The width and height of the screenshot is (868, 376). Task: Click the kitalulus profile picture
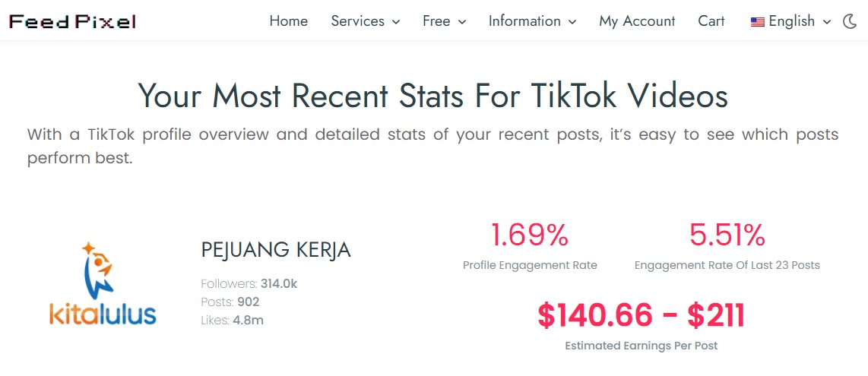(103, 283)
